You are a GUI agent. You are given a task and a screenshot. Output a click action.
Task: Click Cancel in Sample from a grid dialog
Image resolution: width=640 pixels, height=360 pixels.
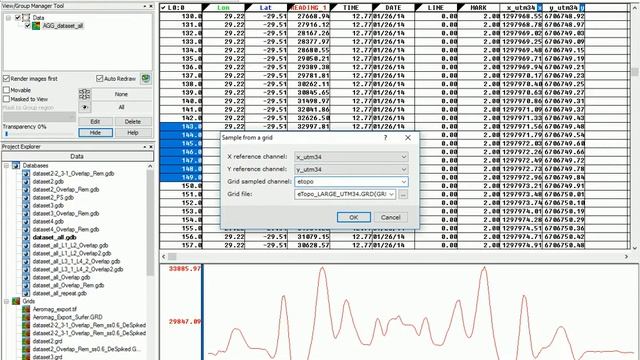point(391,218)
